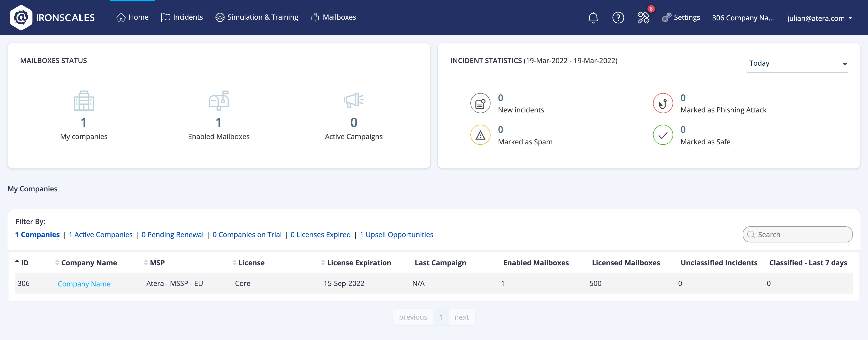
Task: Open the julian@atera.com account dropdown
Action: (820, 18)
